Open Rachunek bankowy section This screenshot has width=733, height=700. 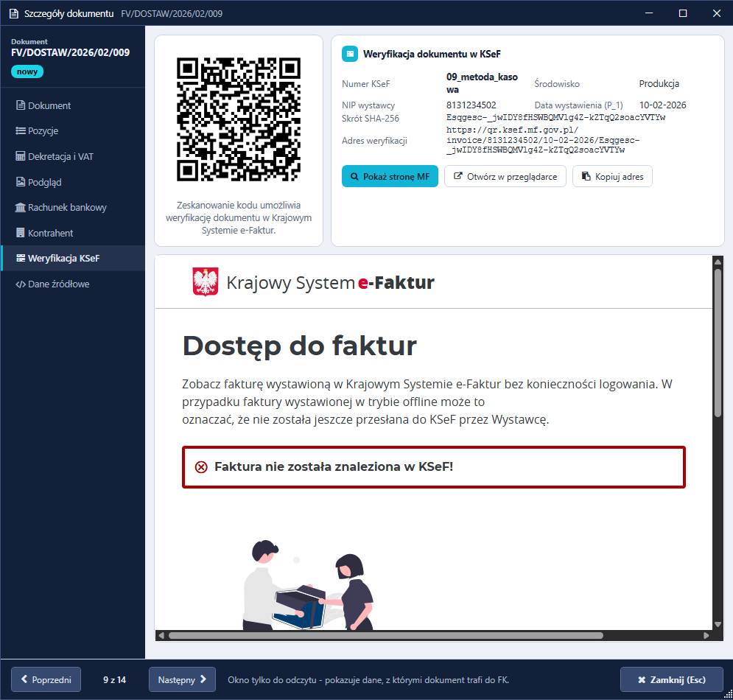click(73, 208)
